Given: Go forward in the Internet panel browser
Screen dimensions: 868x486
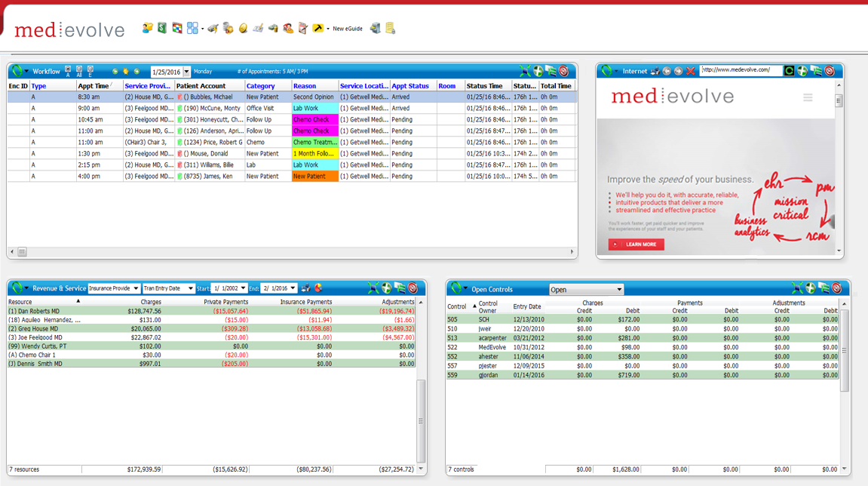Looking at the screenshot, I should (678, 71).
